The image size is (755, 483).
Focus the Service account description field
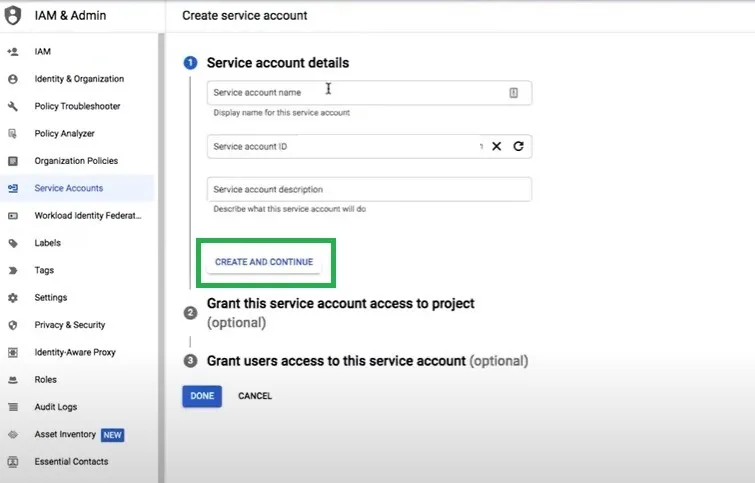coord(369,189)
